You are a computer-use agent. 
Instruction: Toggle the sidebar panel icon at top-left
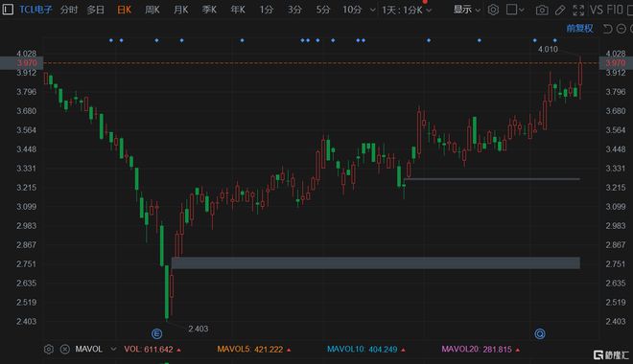[8, 10]
